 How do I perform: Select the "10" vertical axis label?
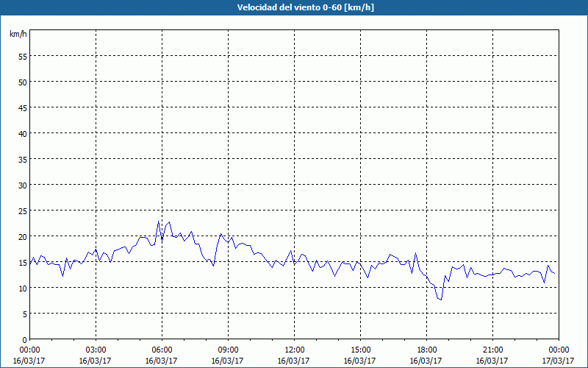pos(23,289)
